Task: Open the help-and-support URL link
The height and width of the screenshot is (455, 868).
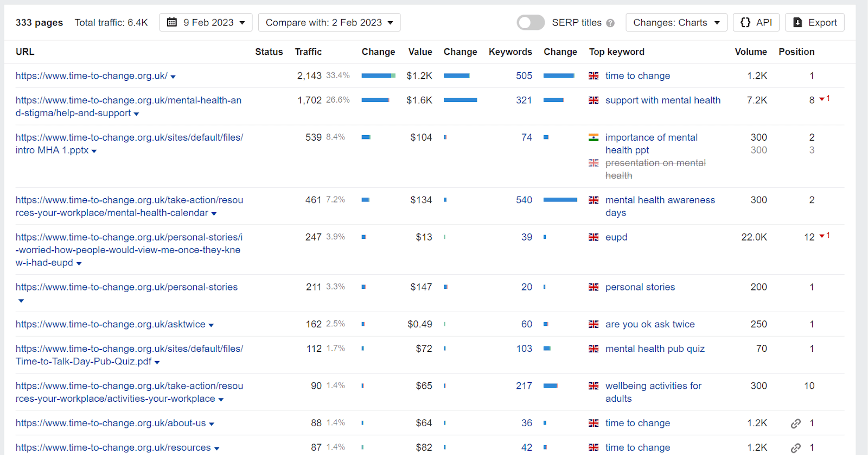Action: point(129,106)
